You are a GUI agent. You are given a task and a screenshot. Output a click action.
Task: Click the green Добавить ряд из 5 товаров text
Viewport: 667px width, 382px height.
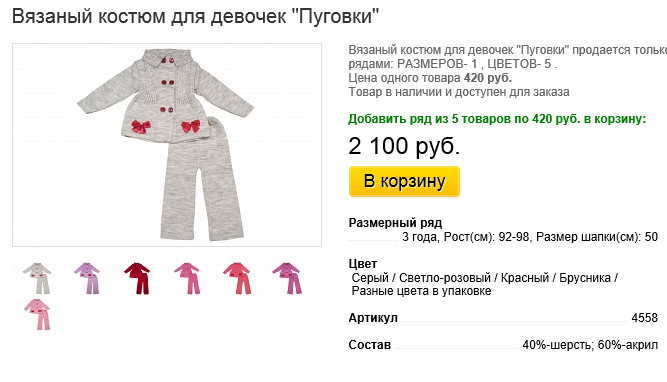pyautogui.click(x=497, y=119)
